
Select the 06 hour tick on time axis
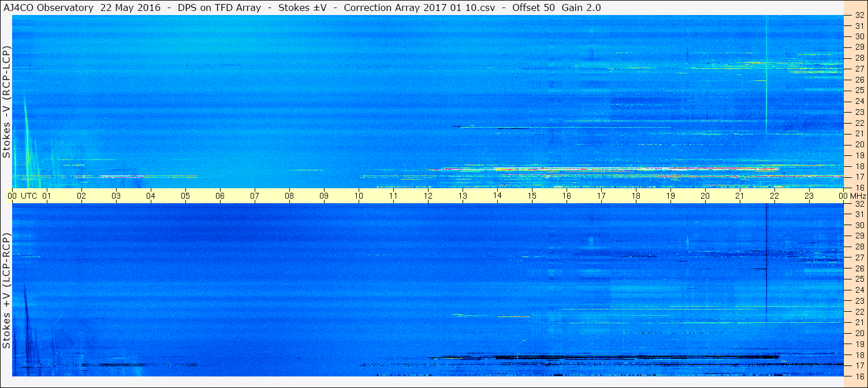tap(220, 196)
